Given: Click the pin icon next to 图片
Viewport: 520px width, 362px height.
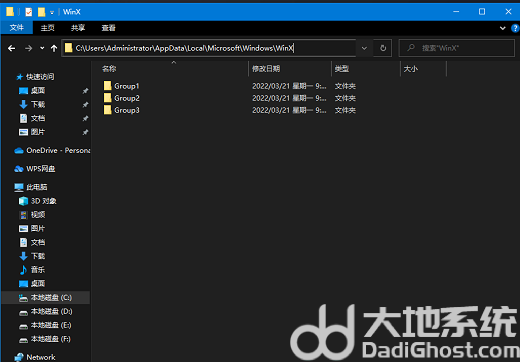Looking at the screenshot, I should [x=85, y=132].
